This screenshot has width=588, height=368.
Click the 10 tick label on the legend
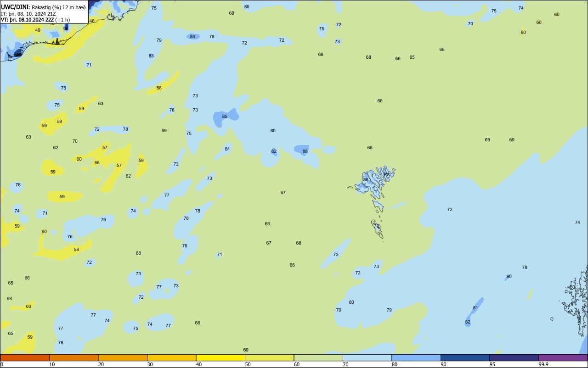click(x=52, y=364)
